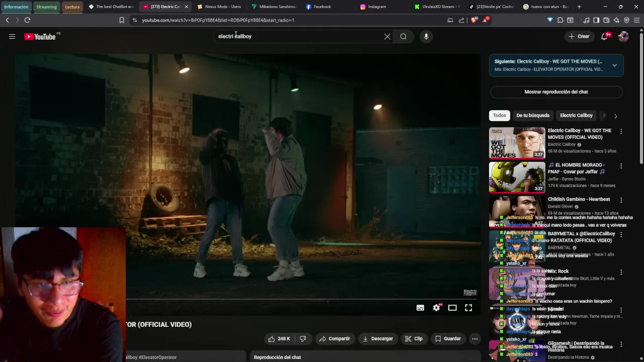Clear the search box with the X
Image resolution: width=644 pixels, height=362 pixels.
pyautogui.click(x=387, y=36)
